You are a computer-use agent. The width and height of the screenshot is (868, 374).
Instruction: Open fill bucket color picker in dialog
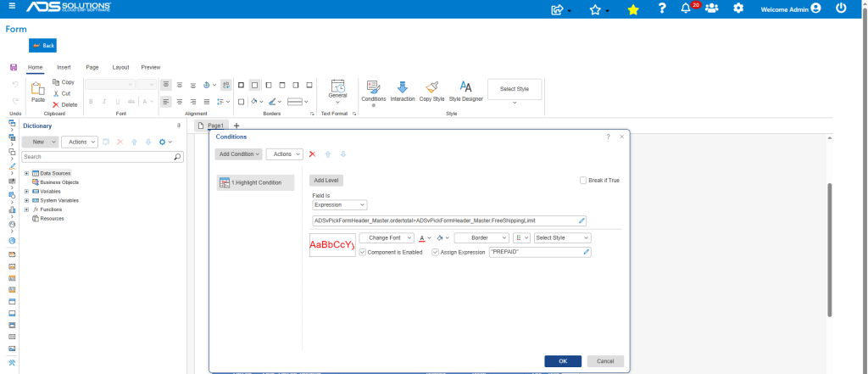click(442, 237)
